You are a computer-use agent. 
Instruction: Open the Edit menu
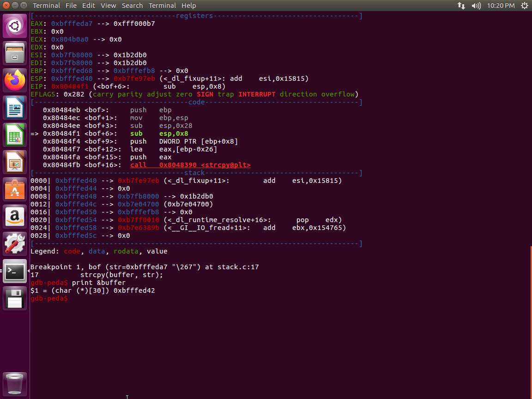[88, 6]
